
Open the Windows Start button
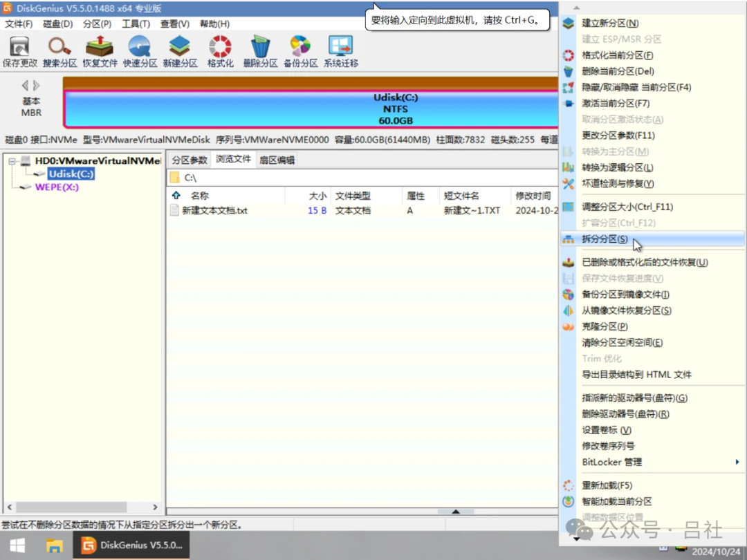[x=17, y=545]
